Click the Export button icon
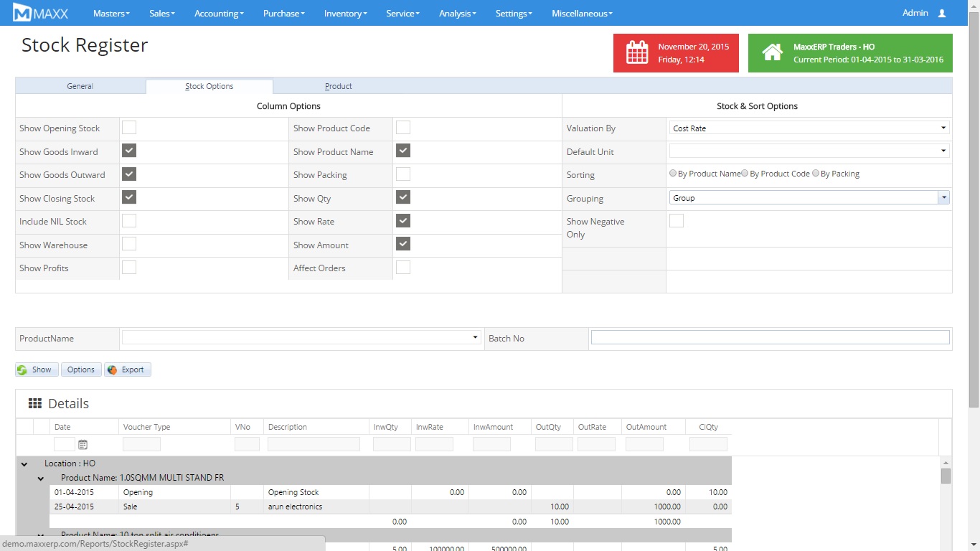The height and width of the screenshot is (551, 980). tap(112, 370)
